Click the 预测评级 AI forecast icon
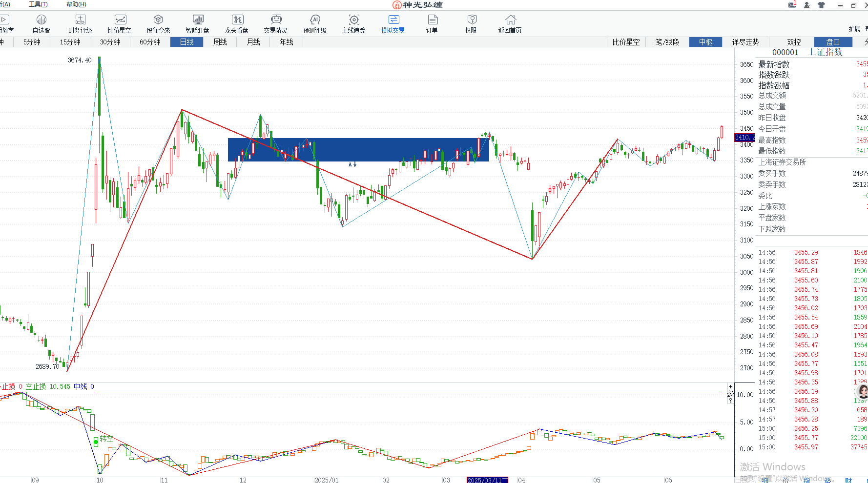 (315, 23)
